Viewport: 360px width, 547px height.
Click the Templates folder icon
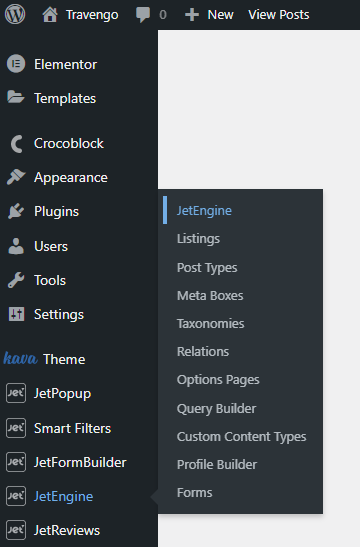click(16, 97)
